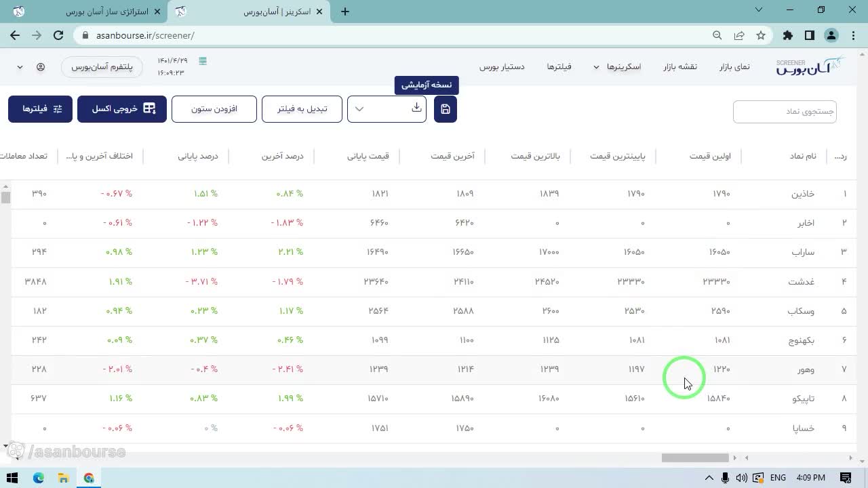Click the save (floppy disk) icon button
This screenshot has width=868, height=488.
[446, 109]
